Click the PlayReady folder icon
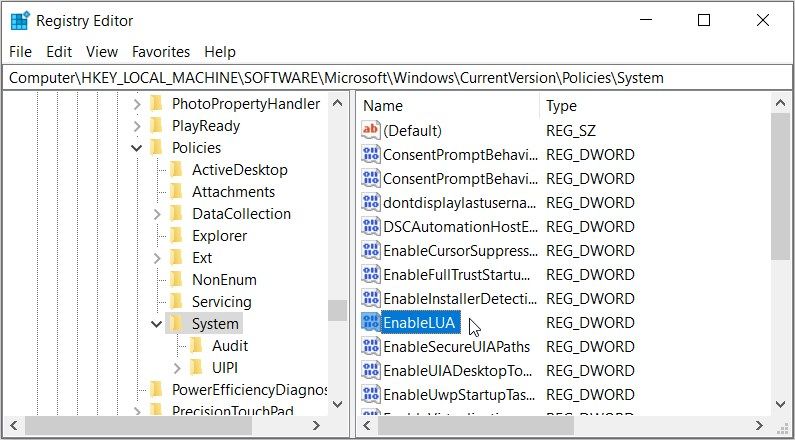Image resolution: width=795 pixels, height=440 pixels. (156, 126)
